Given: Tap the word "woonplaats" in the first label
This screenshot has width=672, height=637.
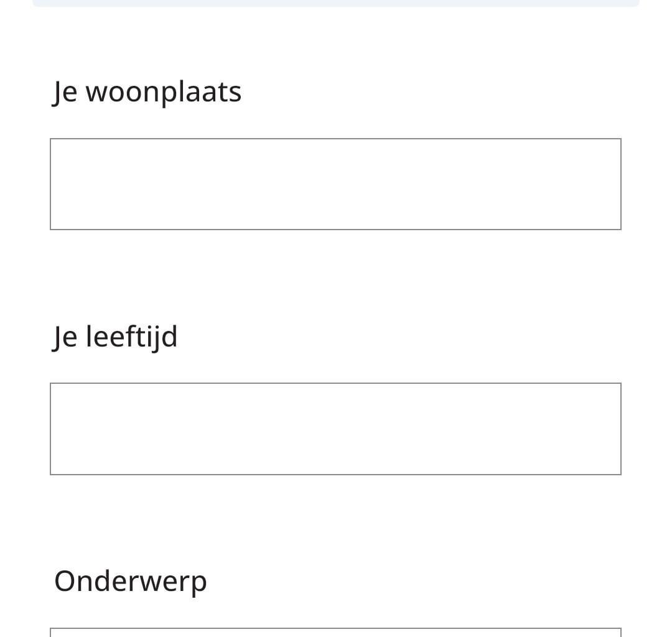Looking at the screenshot, I should pyautogui.click(x=163, y=91).
